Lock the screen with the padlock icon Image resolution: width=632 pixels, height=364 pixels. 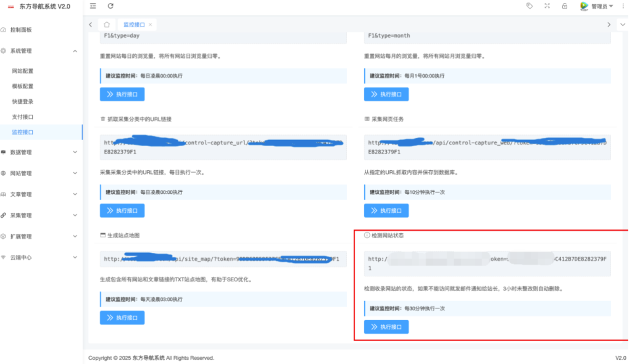point(565,6)
